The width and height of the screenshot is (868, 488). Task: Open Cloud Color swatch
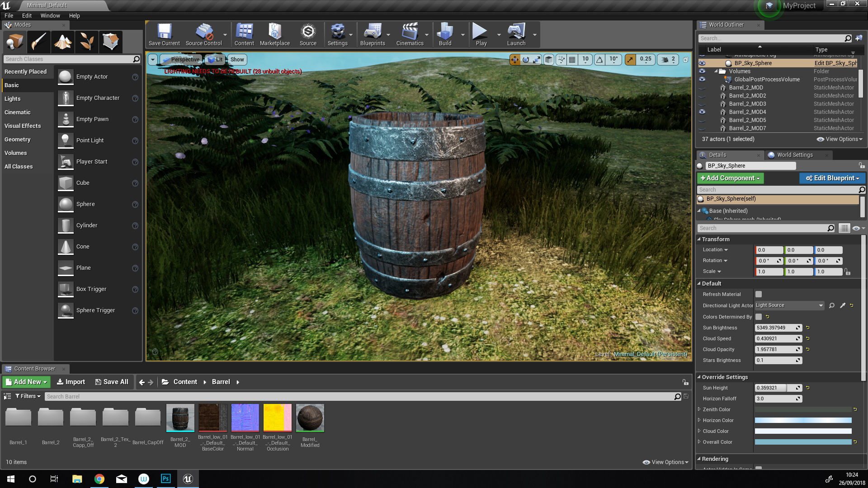pyautogui.click(x=803, y=431)
